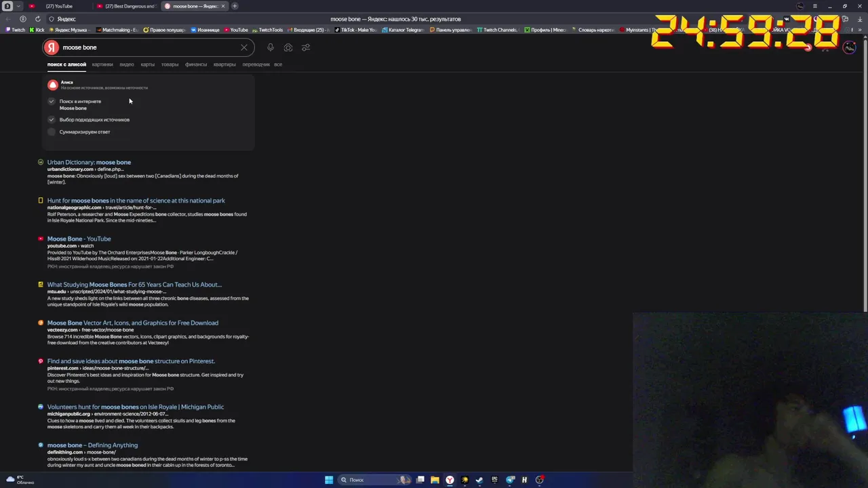Close the moose bone browser tab

224,6
